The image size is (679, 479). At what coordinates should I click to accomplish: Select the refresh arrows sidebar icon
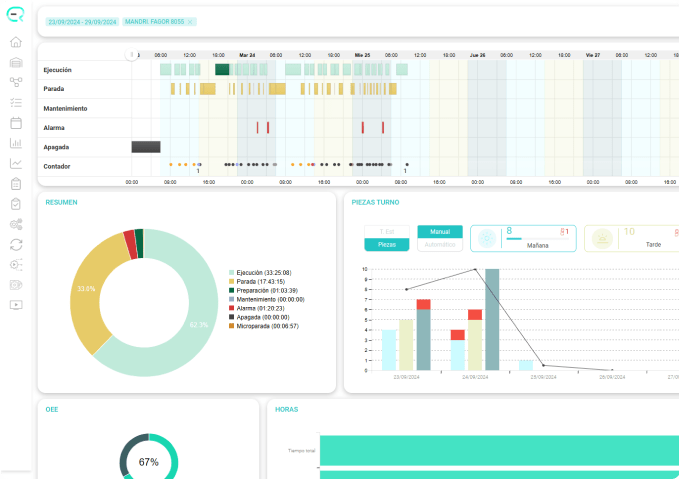16,245
